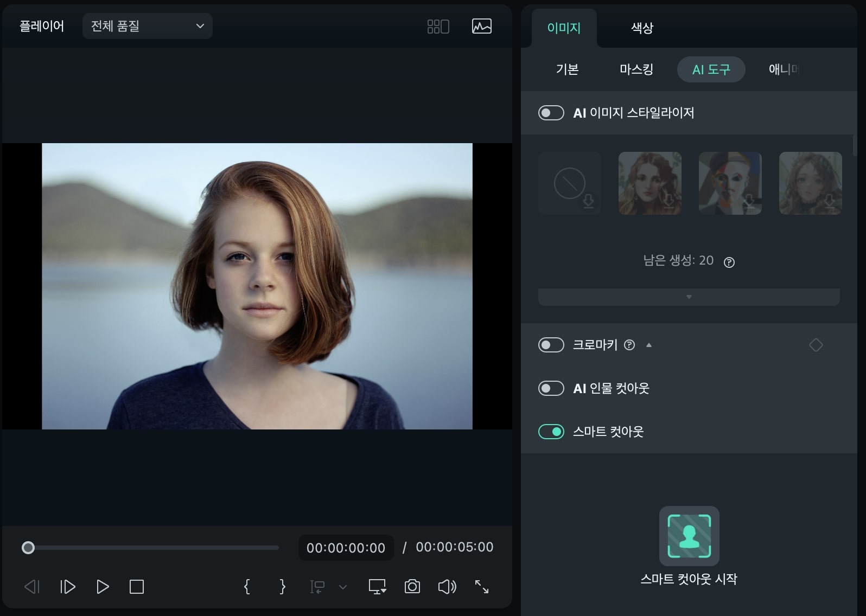The width and height of the screenshot is (866, 616).
Task: Click the current timecode 00:00:00:00 field
Action: [x=346, y=548]
